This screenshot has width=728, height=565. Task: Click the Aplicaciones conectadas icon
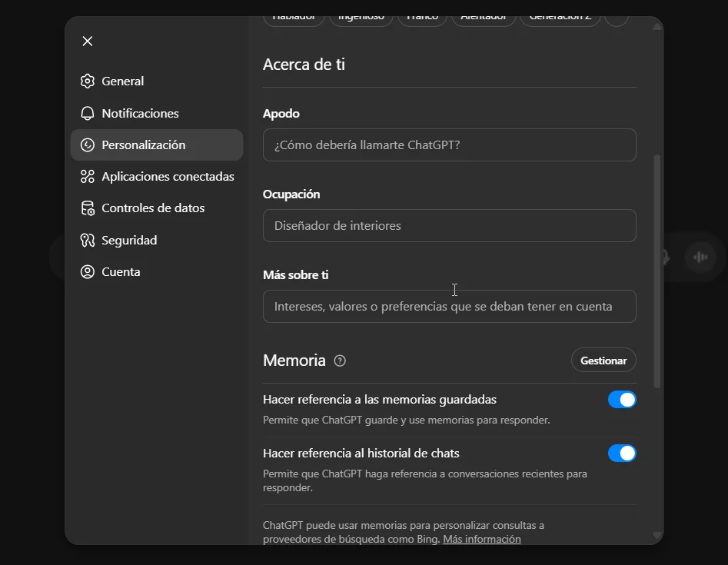tap(87, 176)
